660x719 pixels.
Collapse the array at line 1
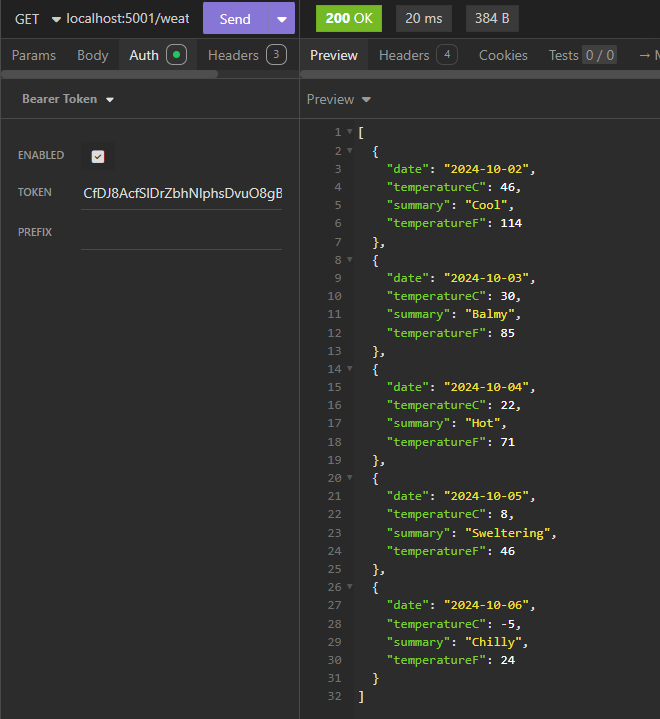350,132
